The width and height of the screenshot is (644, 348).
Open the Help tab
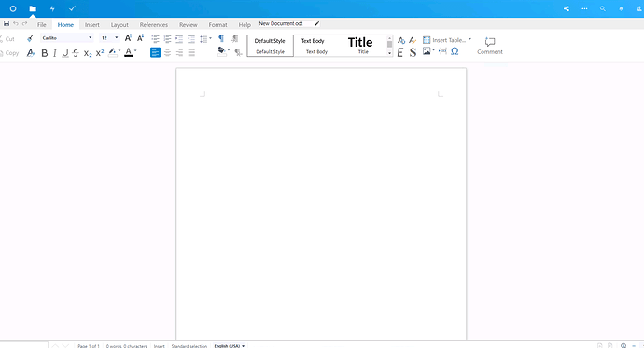(245, 24)
